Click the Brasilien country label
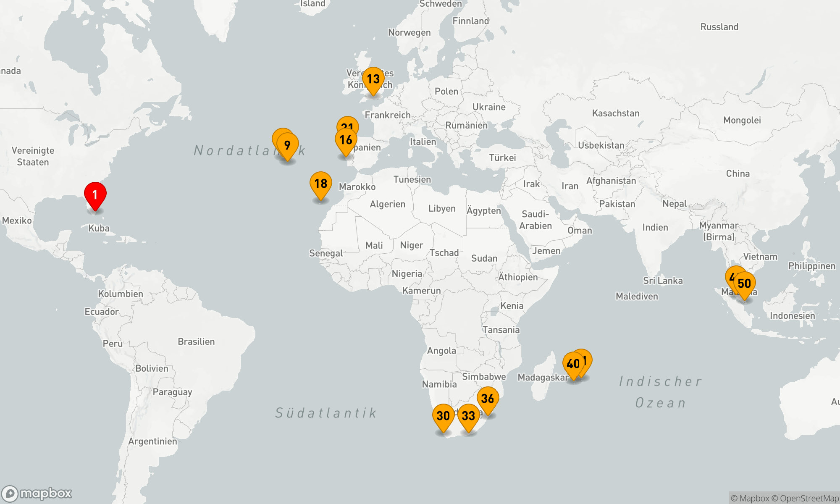 (x=196, y=341)
